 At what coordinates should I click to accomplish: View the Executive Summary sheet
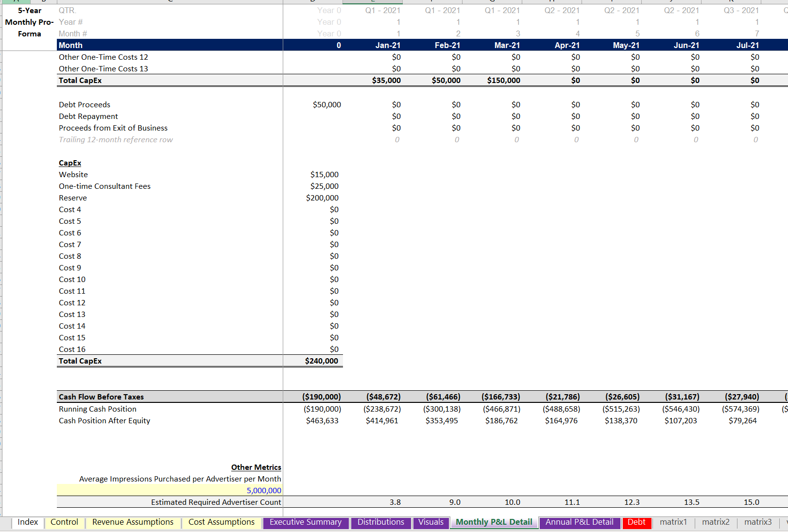[x=306, y=522]
